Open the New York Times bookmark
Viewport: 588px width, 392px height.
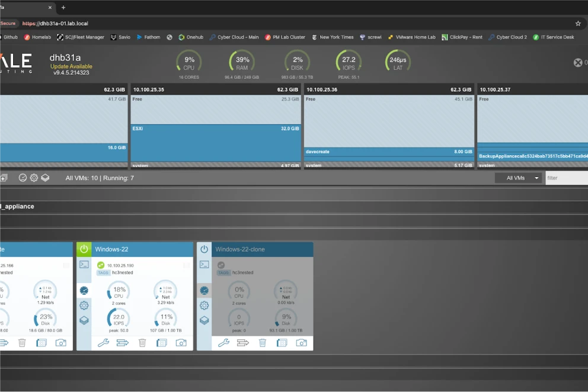[x=333, y=37]
